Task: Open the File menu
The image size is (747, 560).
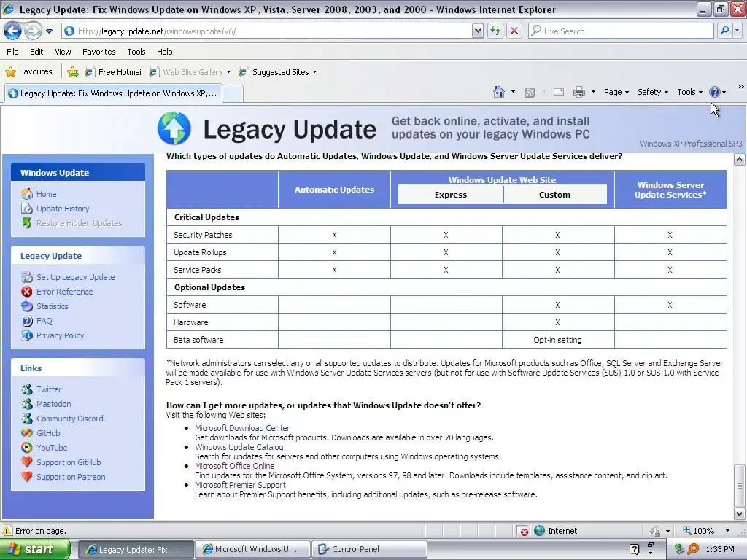Action: [x=13, y=52]
